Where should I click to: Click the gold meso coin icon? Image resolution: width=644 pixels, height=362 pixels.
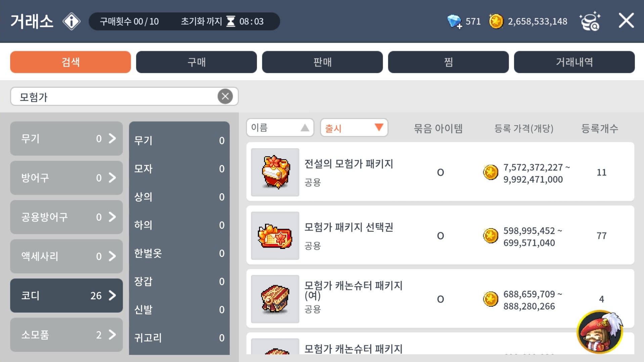point(496,21)
